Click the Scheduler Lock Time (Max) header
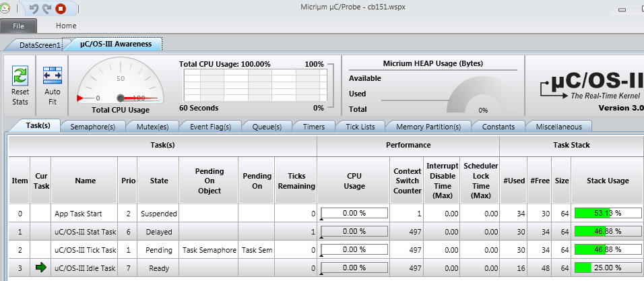The height and width of the screenshot is (281, 644). click(480, 181)
